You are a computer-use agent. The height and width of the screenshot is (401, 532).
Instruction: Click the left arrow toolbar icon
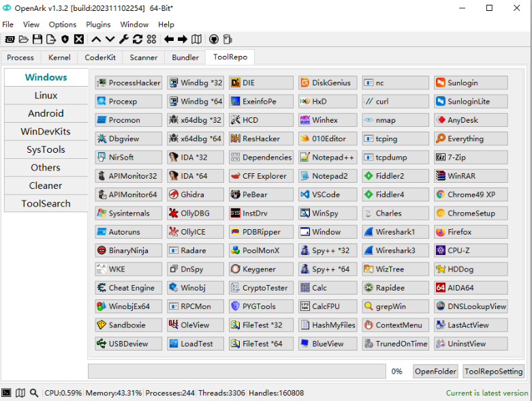pyautogui.click(x=169, y=40)
